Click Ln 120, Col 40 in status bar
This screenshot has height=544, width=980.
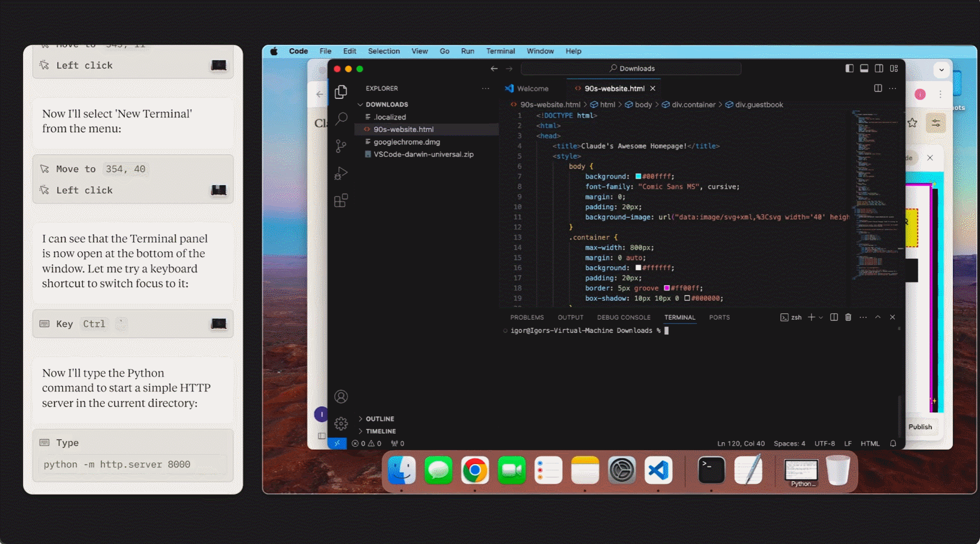coord(741,443)
